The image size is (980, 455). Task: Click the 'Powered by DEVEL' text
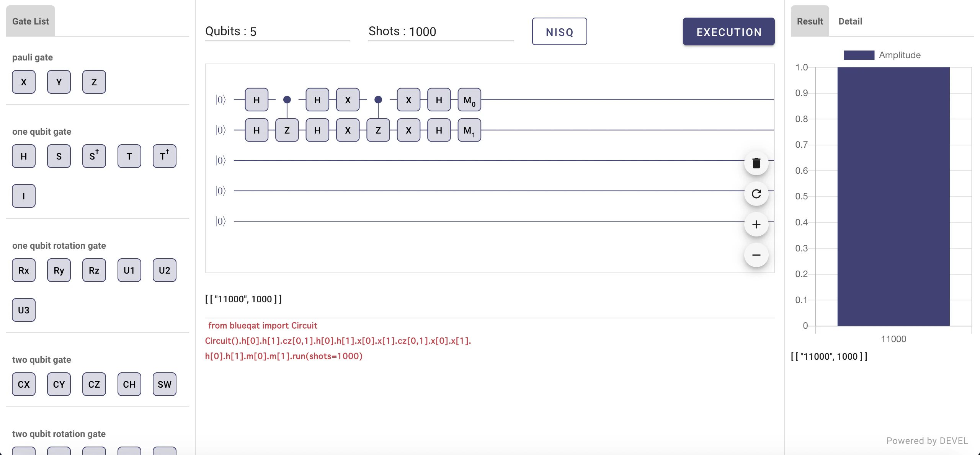pyautogui.click(x=927, y=441)
